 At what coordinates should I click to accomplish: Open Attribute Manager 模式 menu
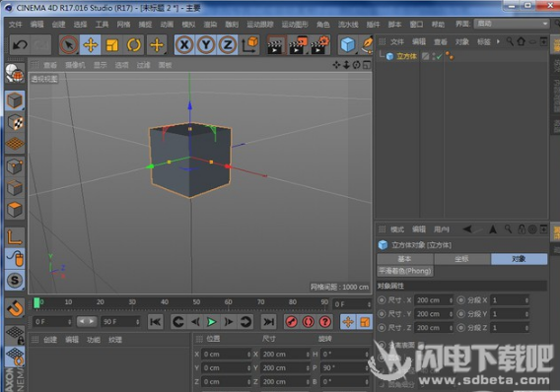pos(397,229)
